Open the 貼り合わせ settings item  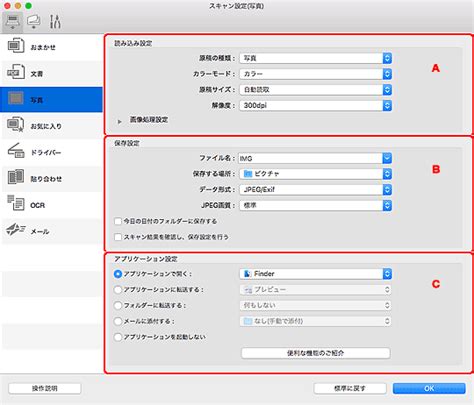click(x=52, y=179)
